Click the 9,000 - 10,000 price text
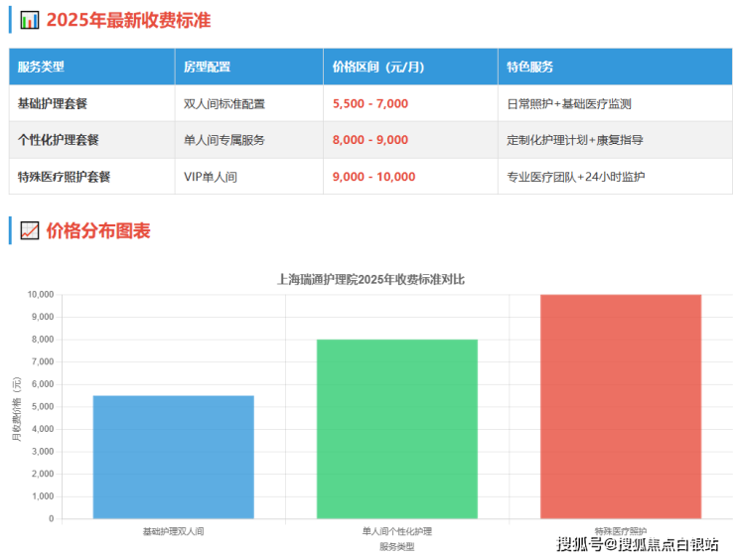 (374, 177)
